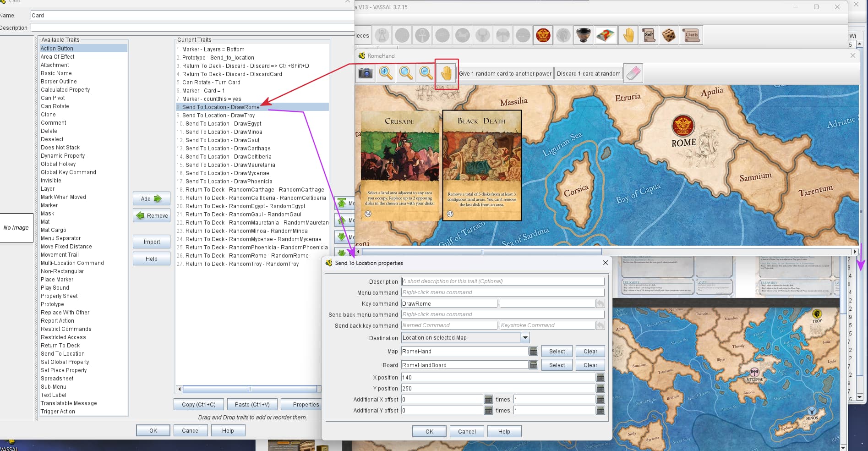Open the Charts scroll toolbar icon

(x=691, y=35)
